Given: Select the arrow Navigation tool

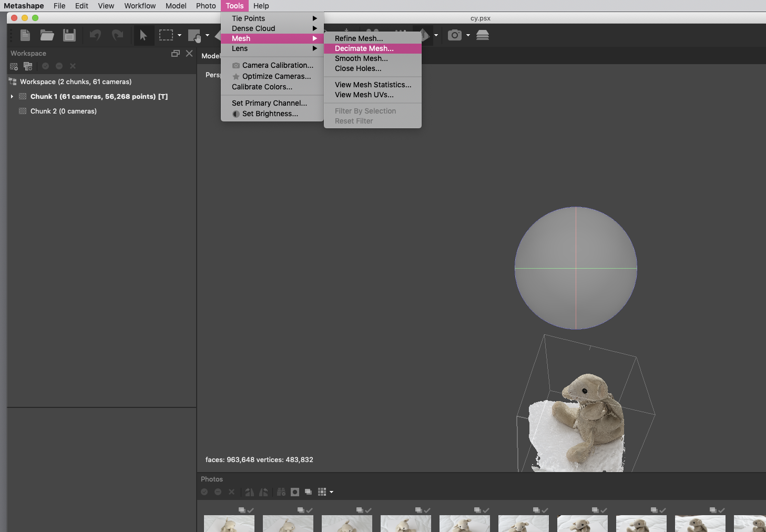Looking at the screenshot, I should tap(143, 35).
